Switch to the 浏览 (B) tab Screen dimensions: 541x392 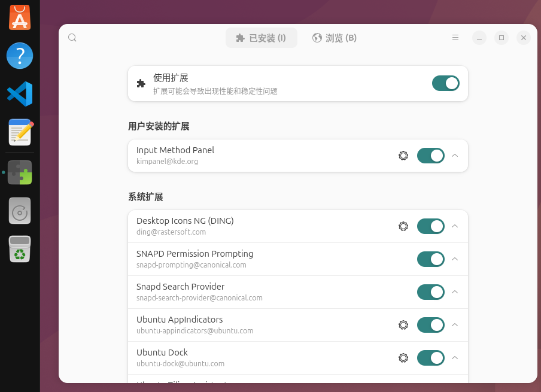(335, 38)
